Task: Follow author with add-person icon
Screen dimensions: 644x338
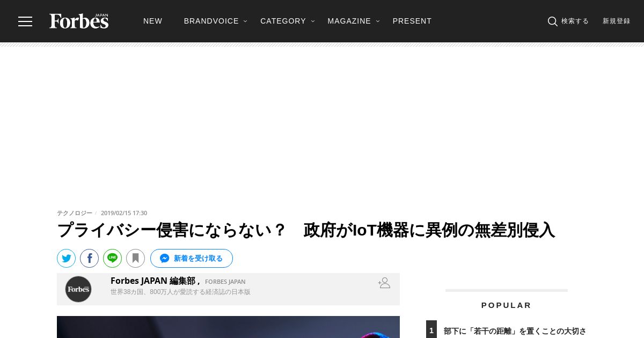Action: click(x=384, y=283)
